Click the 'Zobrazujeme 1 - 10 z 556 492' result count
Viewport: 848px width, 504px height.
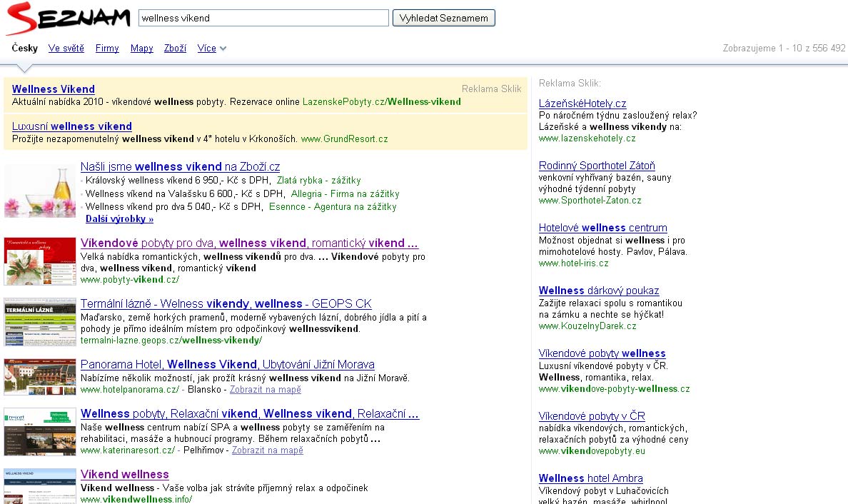[784, 48]
